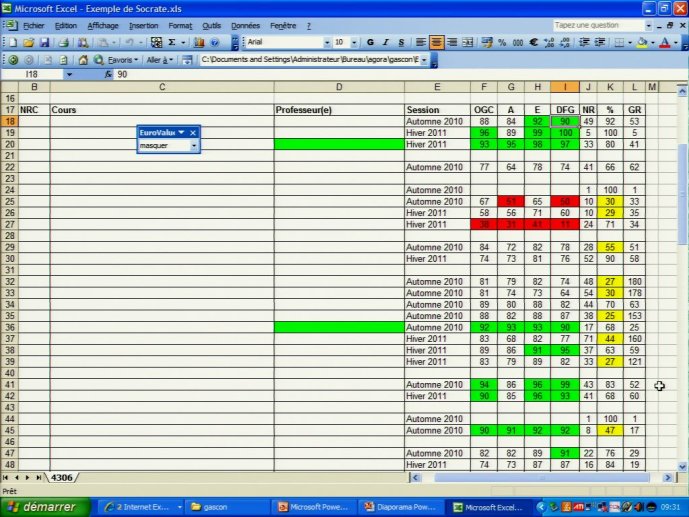
Task: Open the Données menu
Action: [245, 26]
